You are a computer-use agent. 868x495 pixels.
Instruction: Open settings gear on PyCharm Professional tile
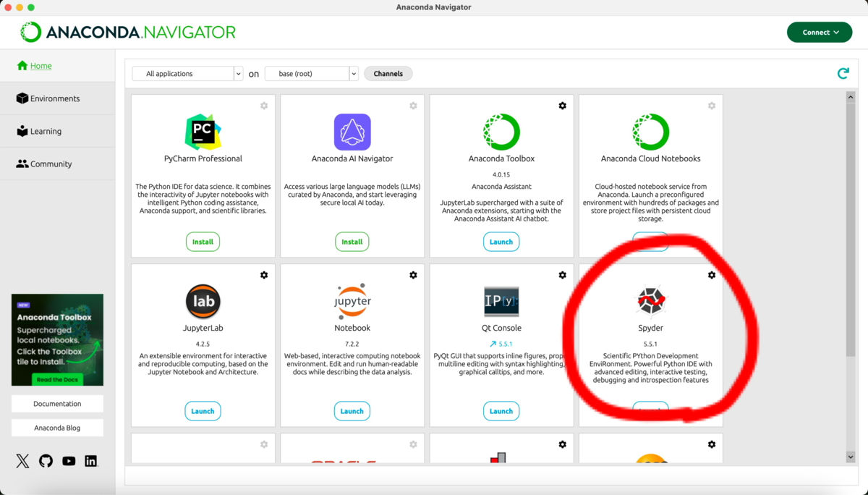(264, 106)
